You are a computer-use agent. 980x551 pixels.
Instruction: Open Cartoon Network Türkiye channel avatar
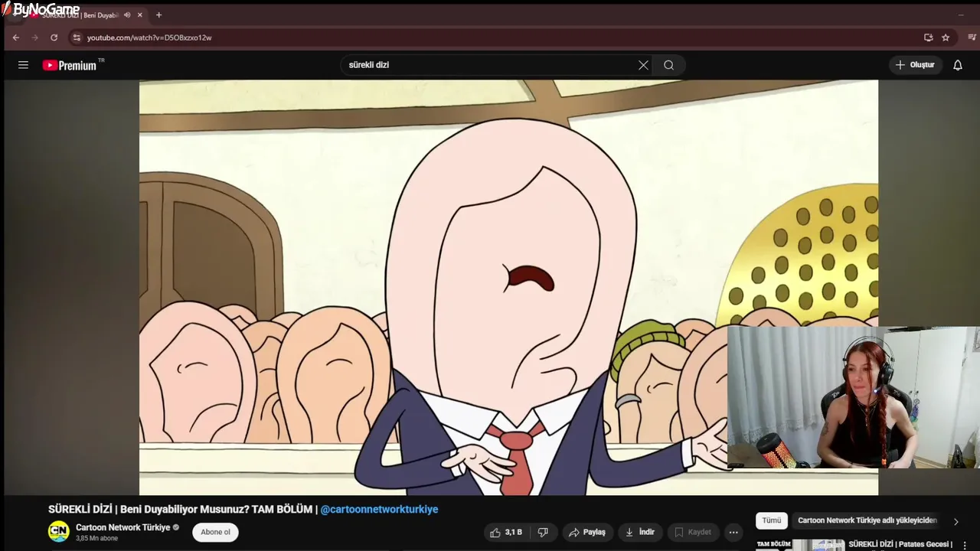59,532
